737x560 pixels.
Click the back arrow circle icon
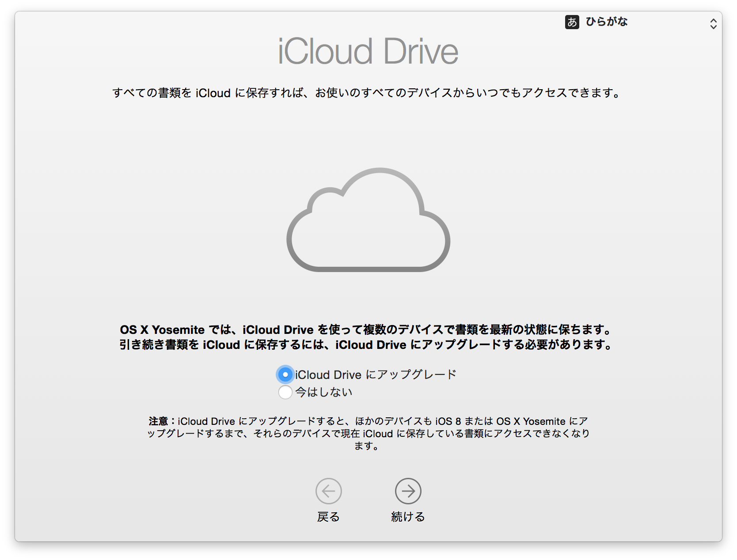point(328,491)
